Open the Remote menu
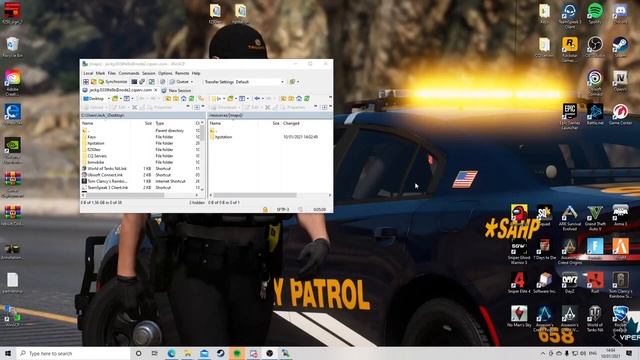Screen dimensions: 640x360 182,73
